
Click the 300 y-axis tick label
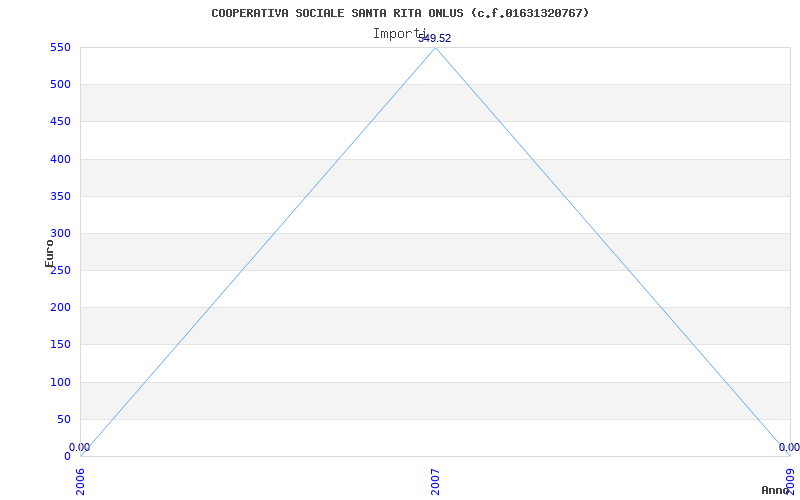tap(60, 234)
